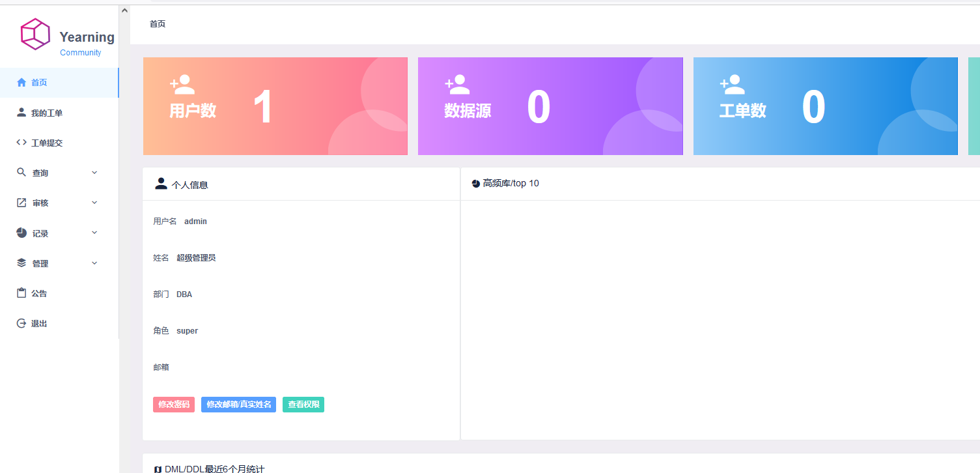Click the logout icon beside 退出
Screen dimensions: 980x473
point(21,323)
